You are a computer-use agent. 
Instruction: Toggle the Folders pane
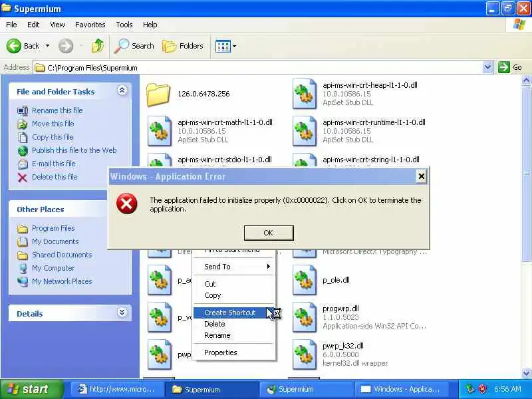(183, 46)
